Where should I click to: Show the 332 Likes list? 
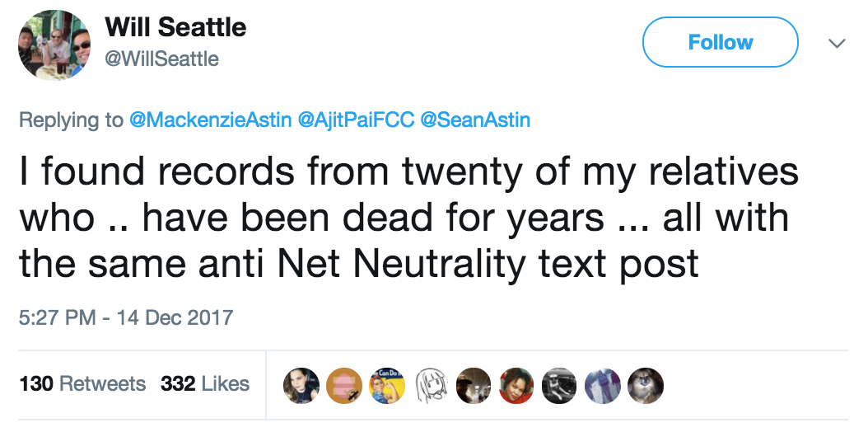coord(205,383)
